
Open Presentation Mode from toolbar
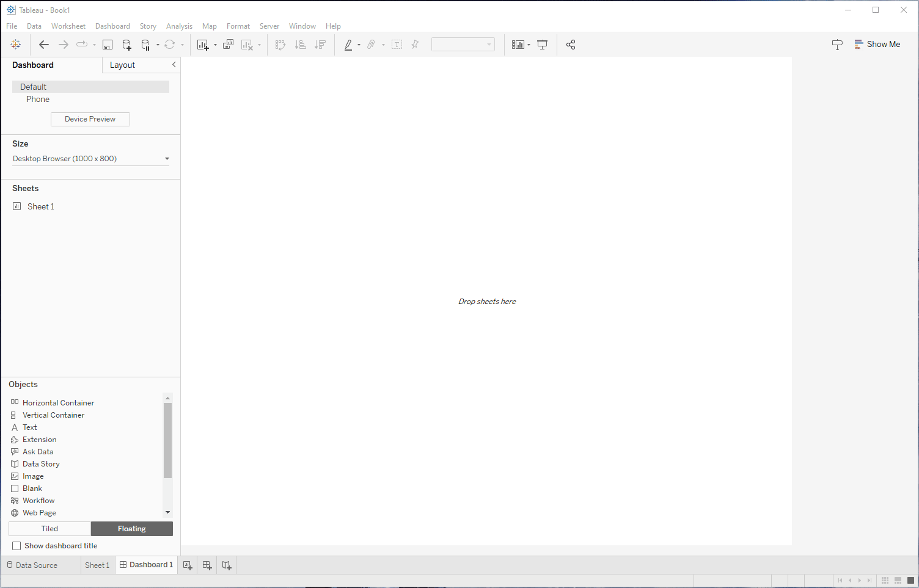tap(542, 45)
